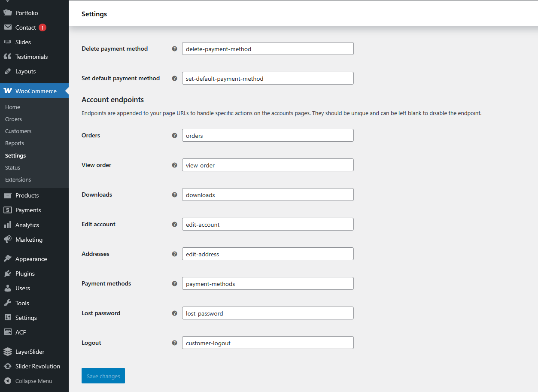Viewport: 538px width, 392px height.
Task: Click the help icon next to Logout
Action: point(174,343)
